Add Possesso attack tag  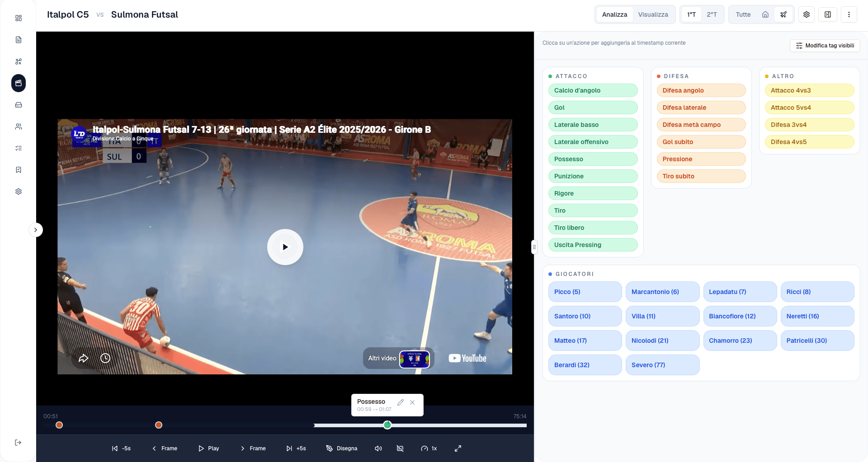tap(593, 159)
